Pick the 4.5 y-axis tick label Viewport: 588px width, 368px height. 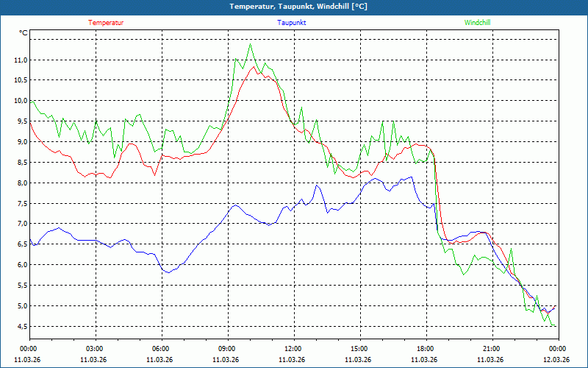pos(21,327)
